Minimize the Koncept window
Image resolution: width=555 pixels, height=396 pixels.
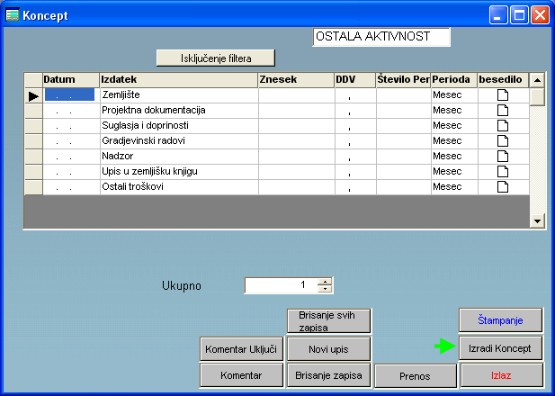pos(498,15)
